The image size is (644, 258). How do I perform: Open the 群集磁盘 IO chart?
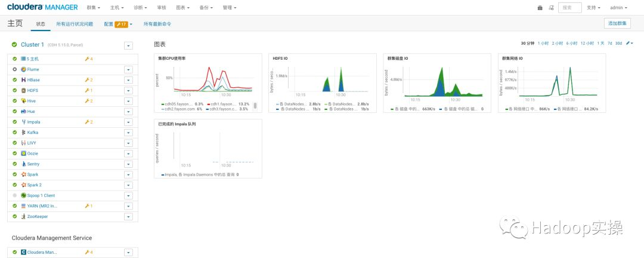point(437,83)
